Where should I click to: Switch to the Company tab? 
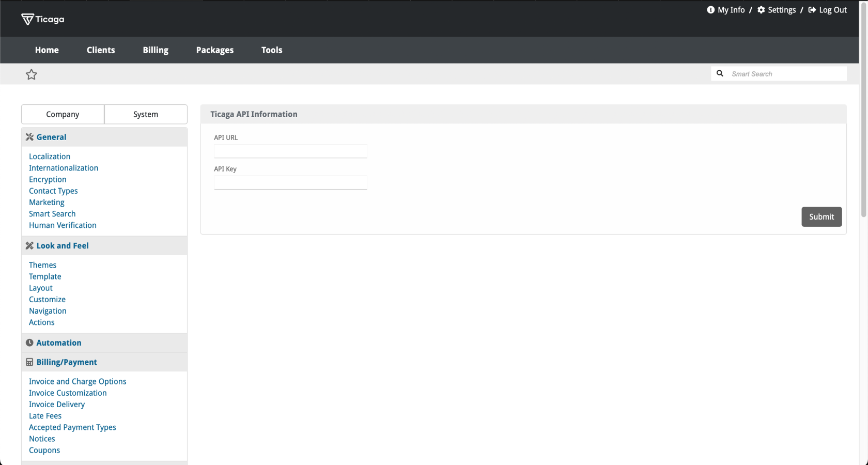point(63,114)
